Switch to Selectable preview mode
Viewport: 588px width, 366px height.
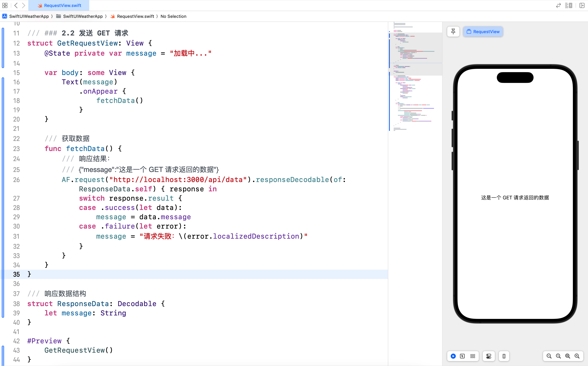[462, 356]
